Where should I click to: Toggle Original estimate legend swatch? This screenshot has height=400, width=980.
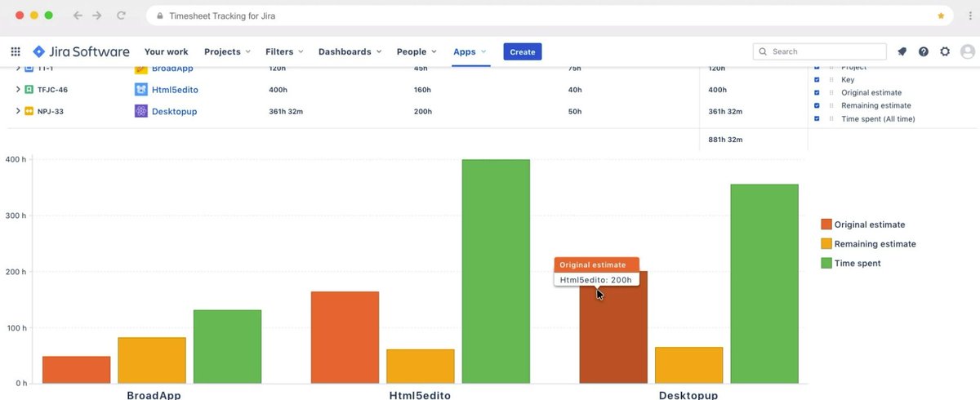pos(826,224)
